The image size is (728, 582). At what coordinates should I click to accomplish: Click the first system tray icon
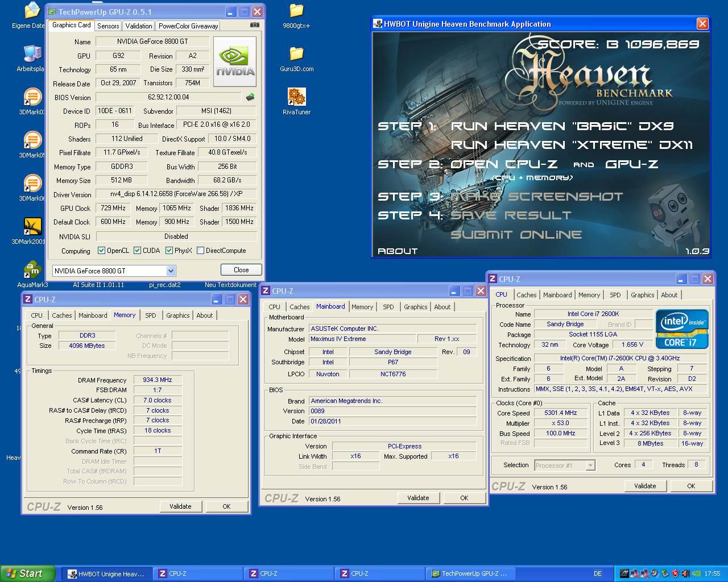624,573
